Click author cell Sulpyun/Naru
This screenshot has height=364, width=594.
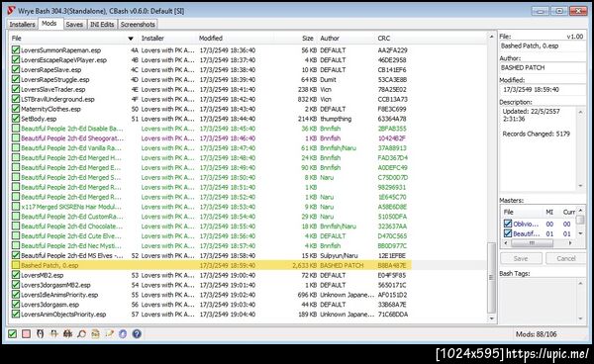339,255
